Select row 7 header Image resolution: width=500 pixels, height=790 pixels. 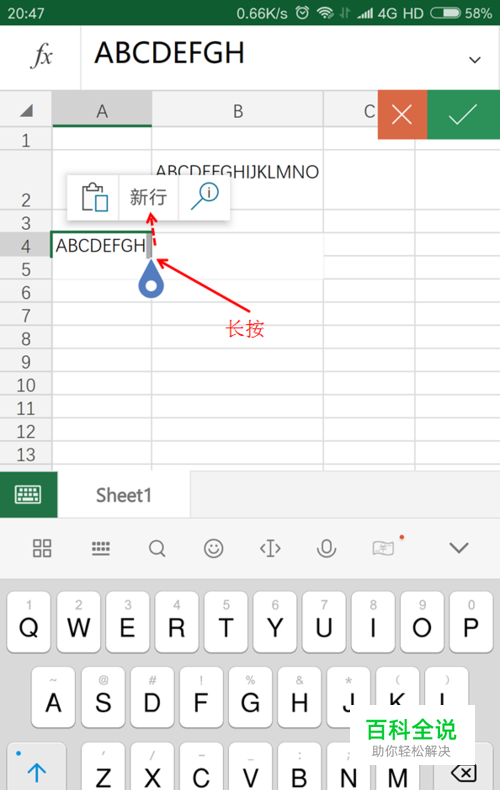(26, 316)
